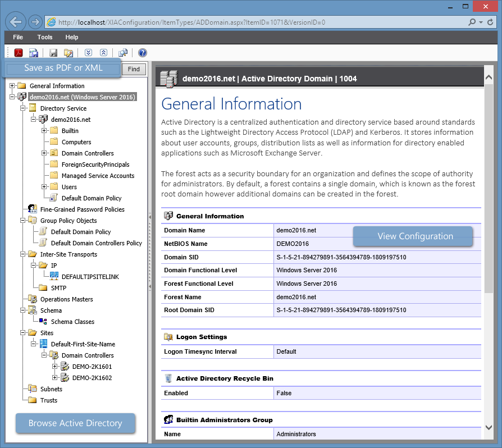Click the Fine-Grained Password Policies icon

[33, 209]
